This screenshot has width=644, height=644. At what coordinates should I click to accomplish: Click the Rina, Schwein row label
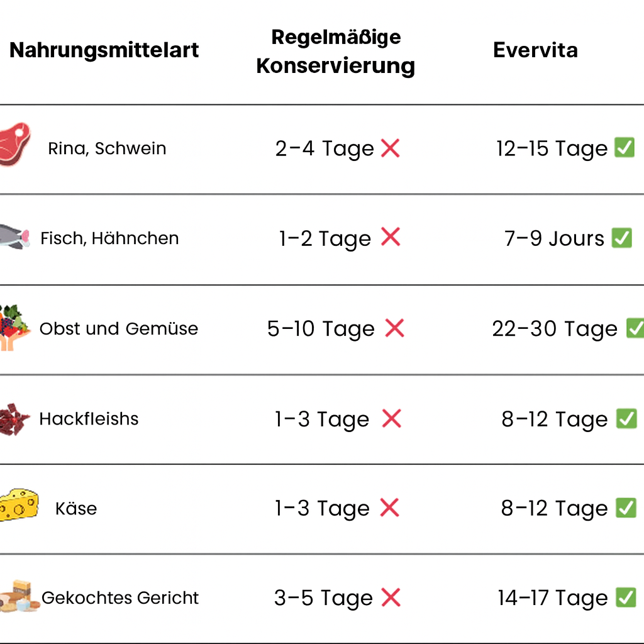coord(107,149)
